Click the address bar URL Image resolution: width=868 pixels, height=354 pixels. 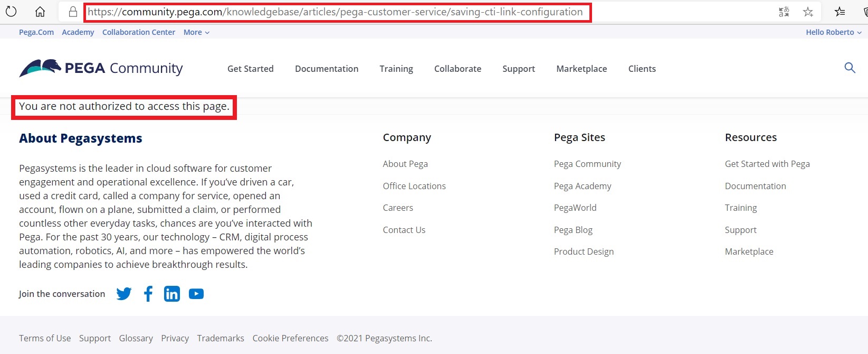[335, 12]
